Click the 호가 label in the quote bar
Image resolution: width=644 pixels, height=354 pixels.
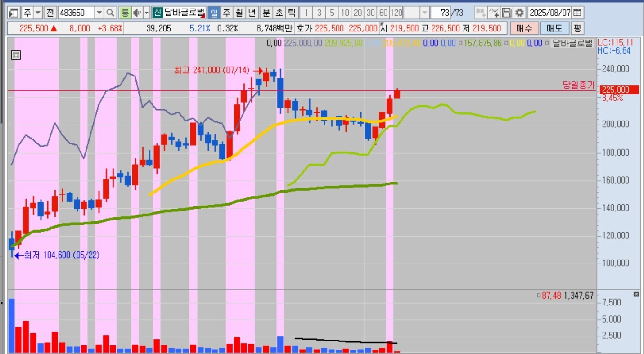pos(304,28)
